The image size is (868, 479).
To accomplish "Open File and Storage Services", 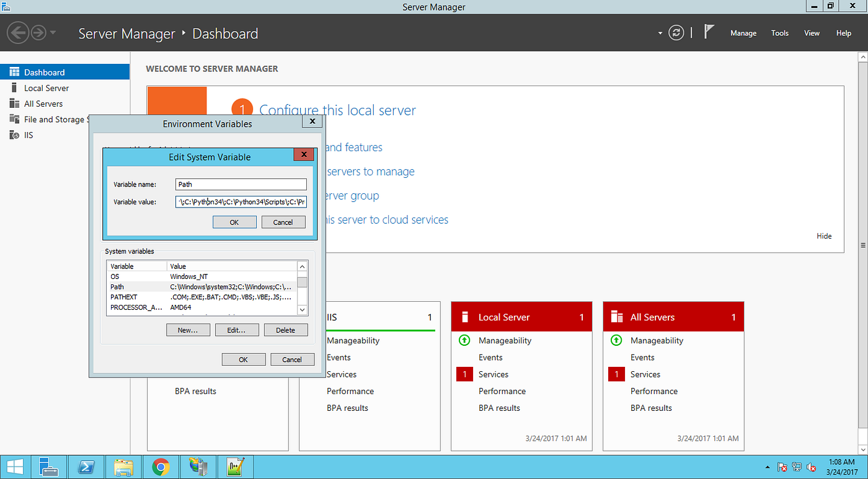I will coord(56,119).
